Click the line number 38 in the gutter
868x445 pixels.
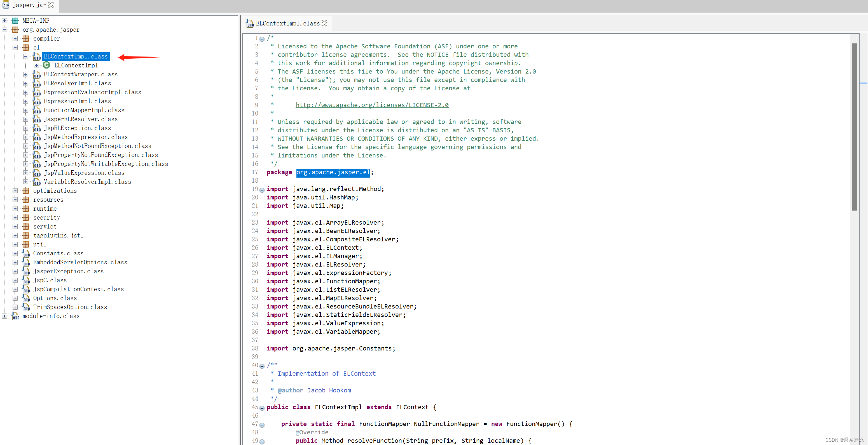click(255, 349)
